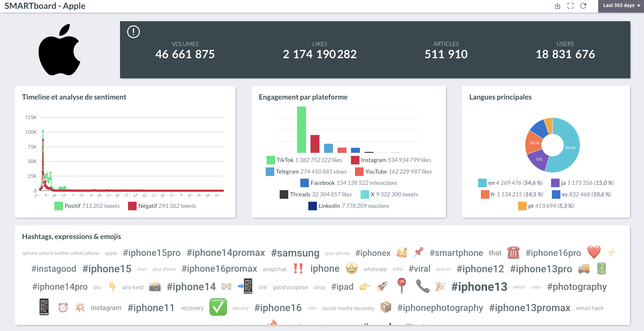
Task: Toggle the 'fr' language legend swatch
Action: click(485, 194)
